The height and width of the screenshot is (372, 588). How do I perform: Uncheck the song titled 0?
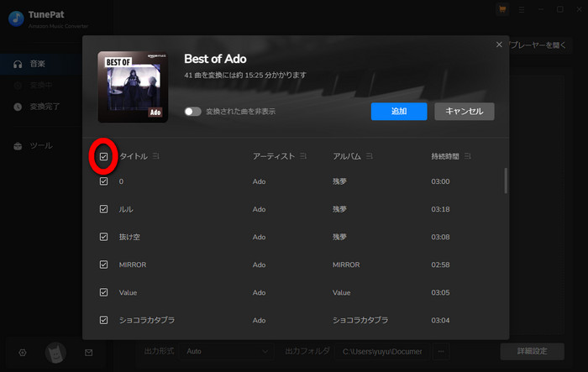tap(103, 181)
